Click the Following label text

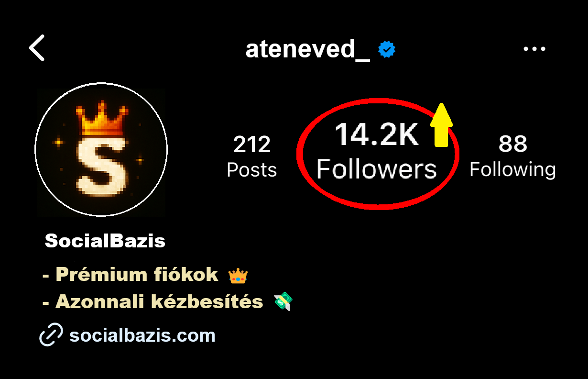click(x=512, y=170)
